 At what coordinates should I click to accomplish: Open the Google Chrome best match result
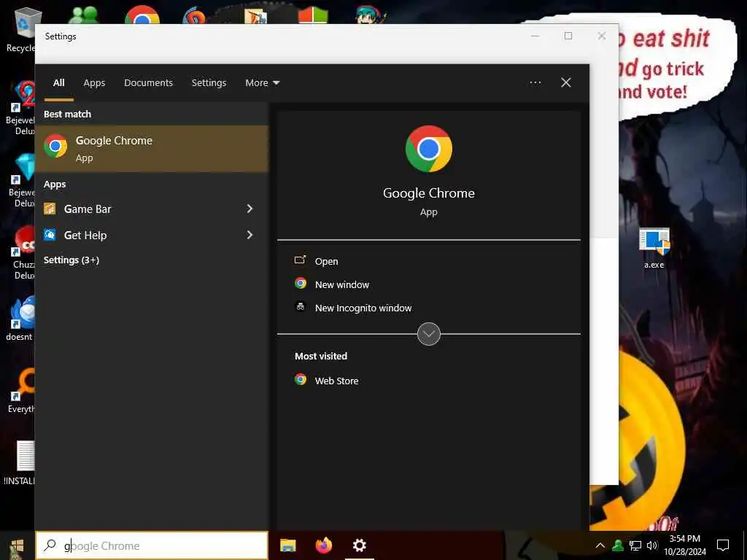pyautogui.click(x=152, y=149)
